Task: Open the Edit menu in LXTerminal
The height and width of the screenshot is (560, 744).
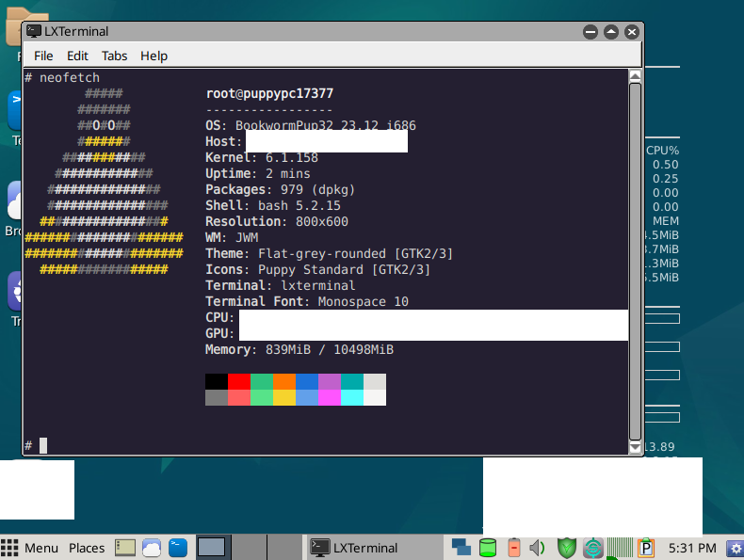Action: pos(77,56)
